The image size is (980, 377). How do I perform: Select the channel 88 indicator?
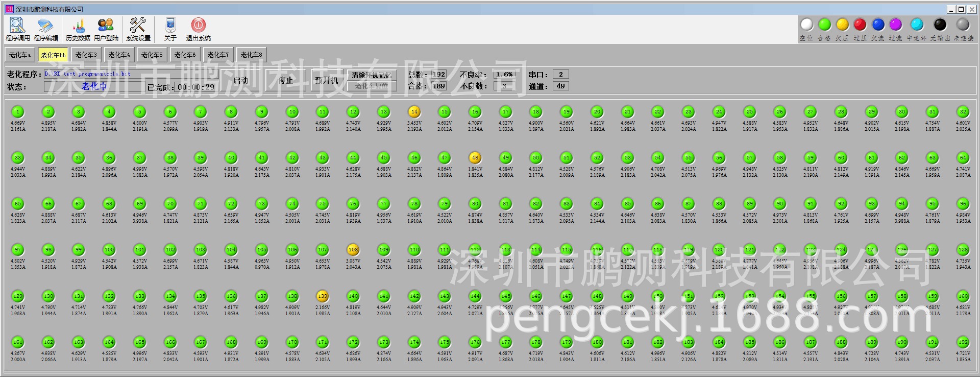[x=719, y=203]
